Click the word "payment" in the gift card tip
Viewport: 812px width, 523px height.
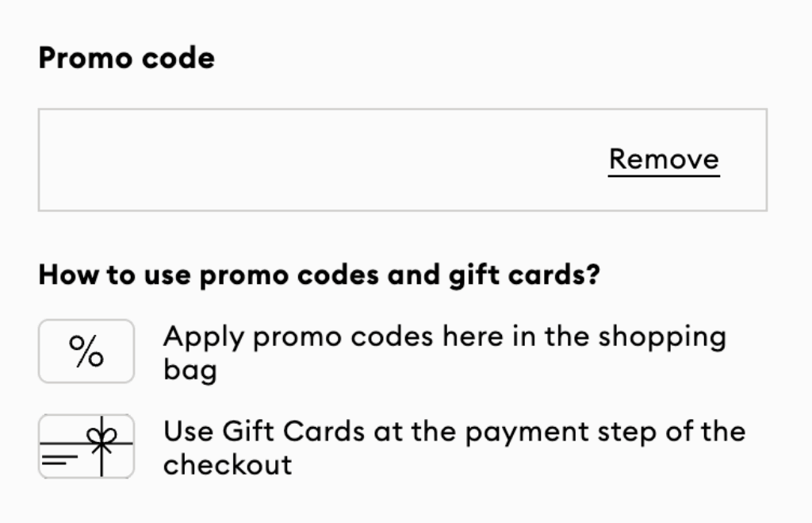[x=527, y=433]
